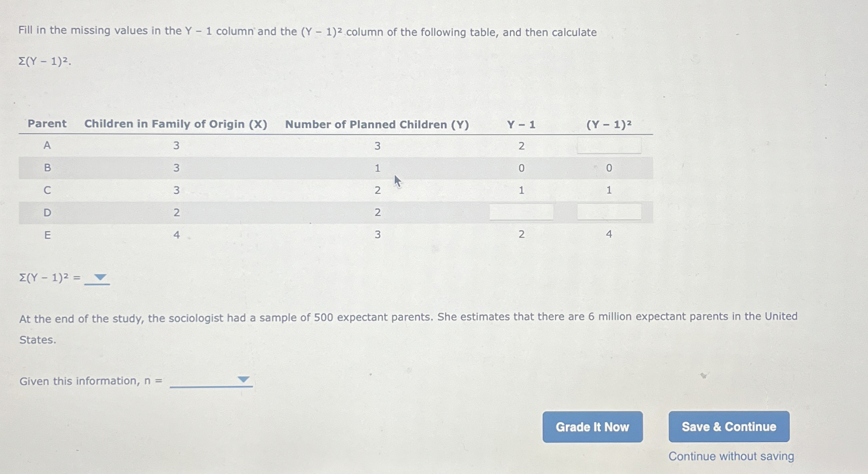Open the dropdown next to n =
The width and height of the screenshot is (868, 474).
tap(243, 380)
